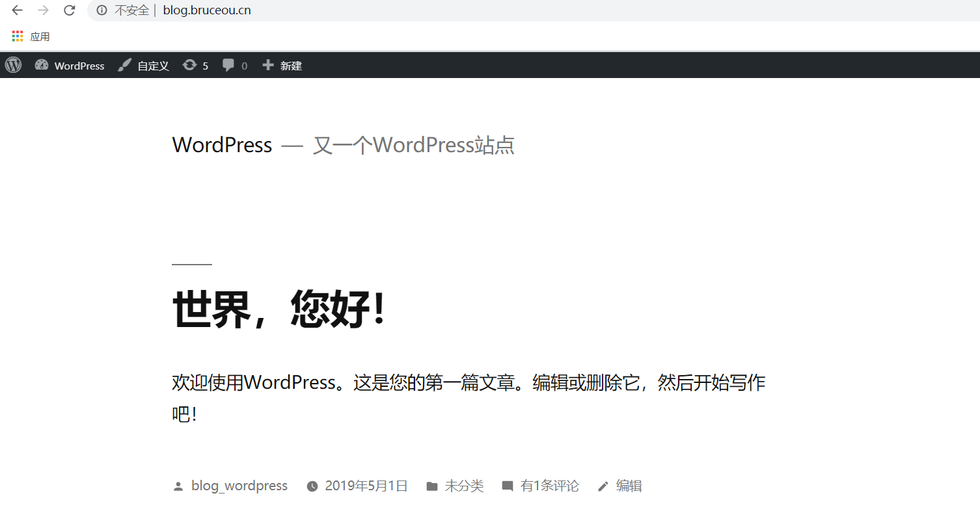Open the comments bubble icon showing 0
The image size is (980, 513).
[x=228, y=65]
